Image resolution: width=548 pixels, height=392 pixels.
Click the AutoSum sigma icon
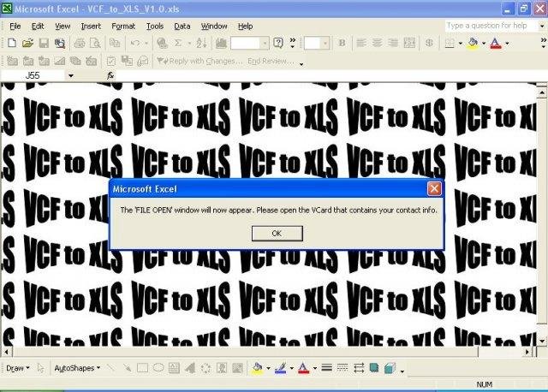click(178, 43)
